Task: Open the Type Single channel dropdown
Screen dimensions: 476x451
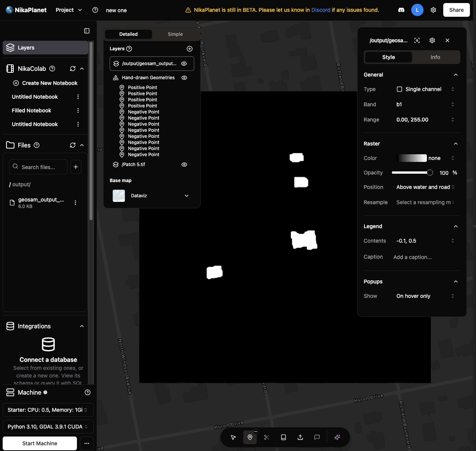Action: pos(426,89)
